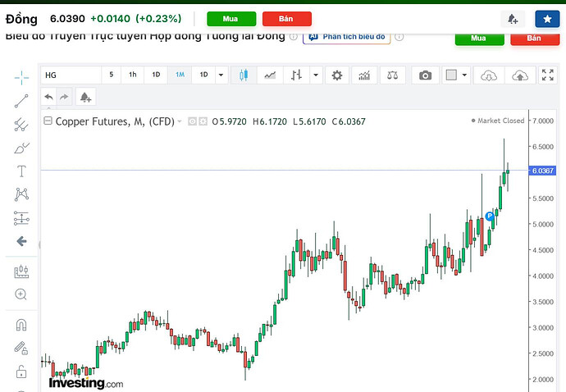This screenshot has height=392, width=566.
Task: Add alert using bell icon below toolbar
Action: point(85,97)
